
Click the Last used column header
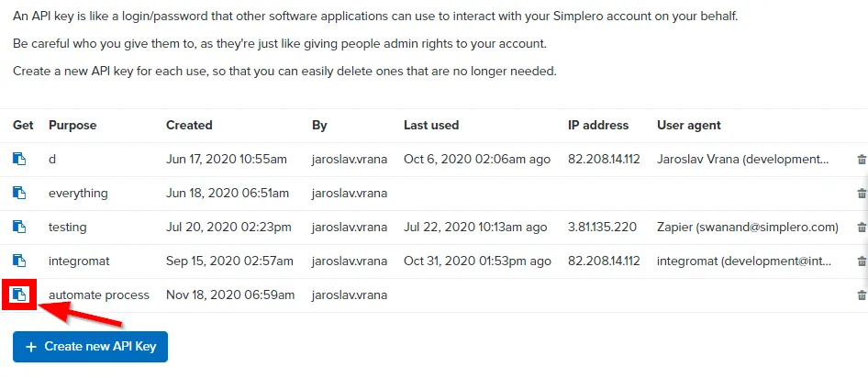[431, 125]
